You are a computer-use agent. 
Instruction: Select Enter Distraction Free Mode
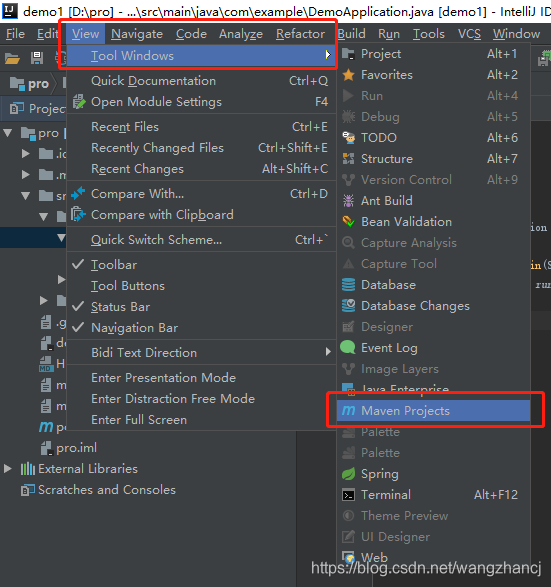coord(201,399)
